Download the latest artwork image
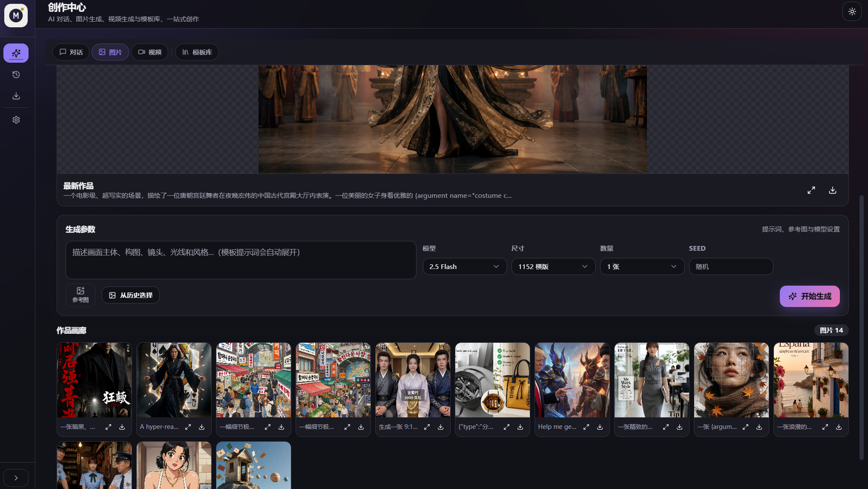Viewport: 868px width, 489px height. [833, 190]
